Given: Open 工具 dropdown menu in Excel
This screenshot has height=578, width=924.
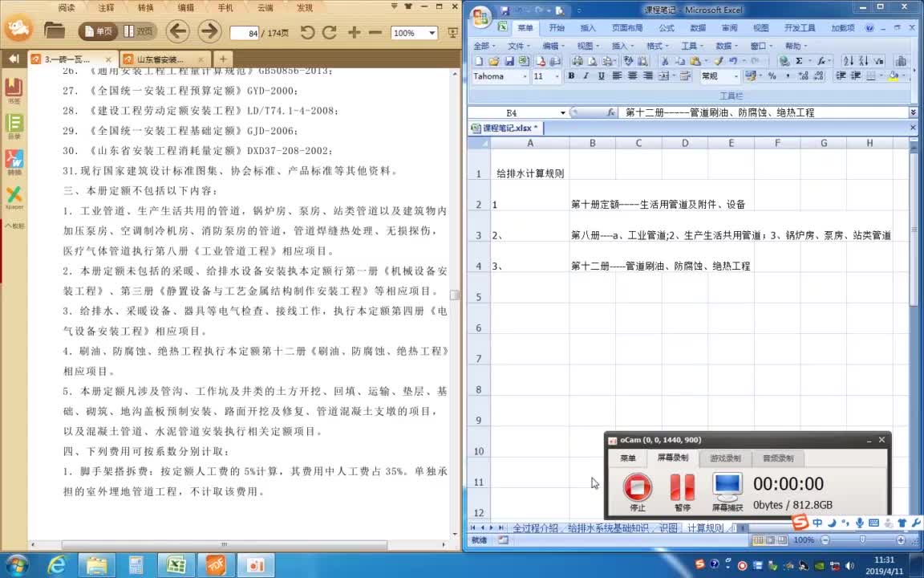Looking at the screenshot, I should [x=692, y=46].
